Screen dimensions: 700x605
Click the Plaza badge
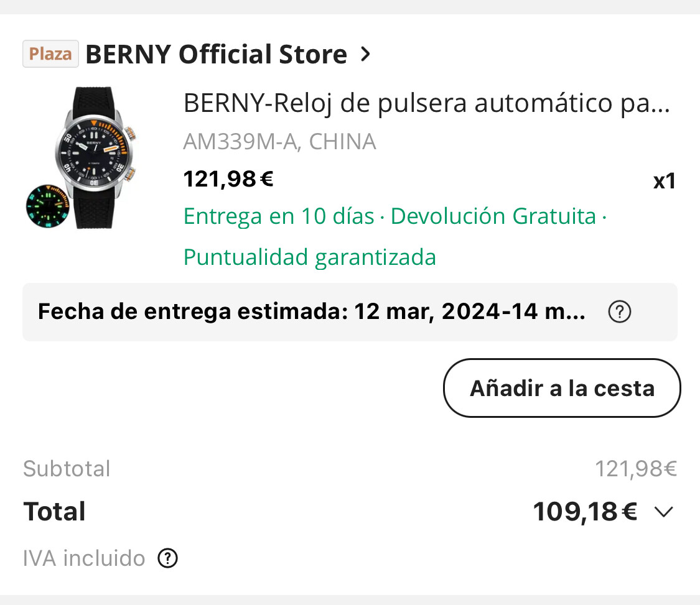(50, 54)
